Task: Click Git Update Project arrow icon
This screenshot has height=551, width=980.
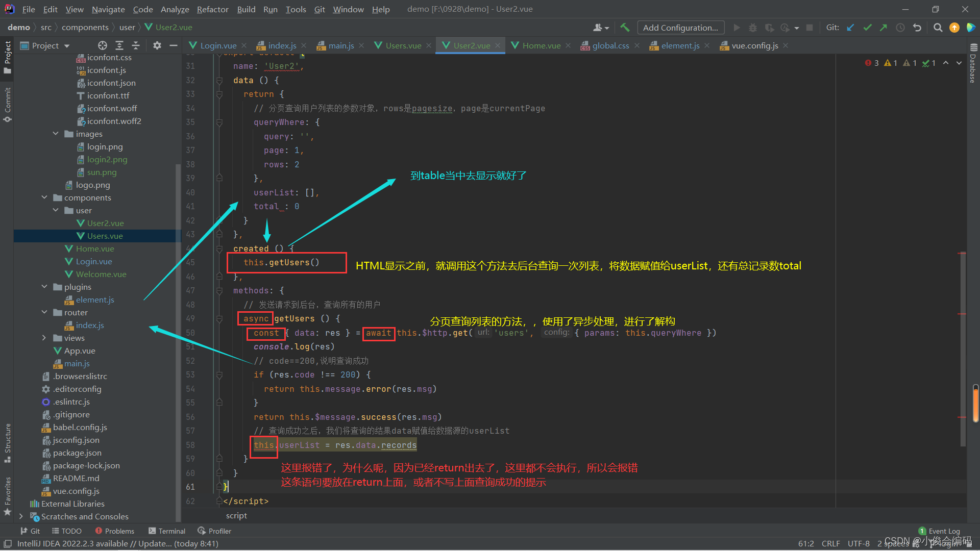Action: (x=850, y=28)
